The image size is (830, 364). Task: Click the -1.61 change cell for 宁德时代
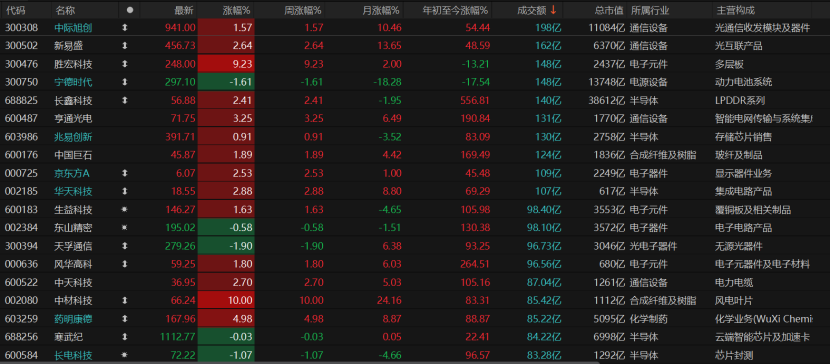point(226,83)
